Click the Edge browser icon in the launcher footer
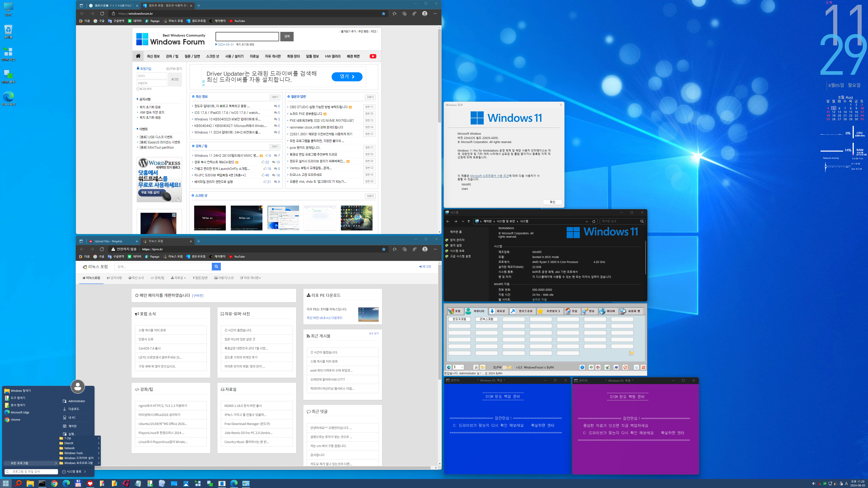This screenshot has height=488, width=868. [449, 367]
